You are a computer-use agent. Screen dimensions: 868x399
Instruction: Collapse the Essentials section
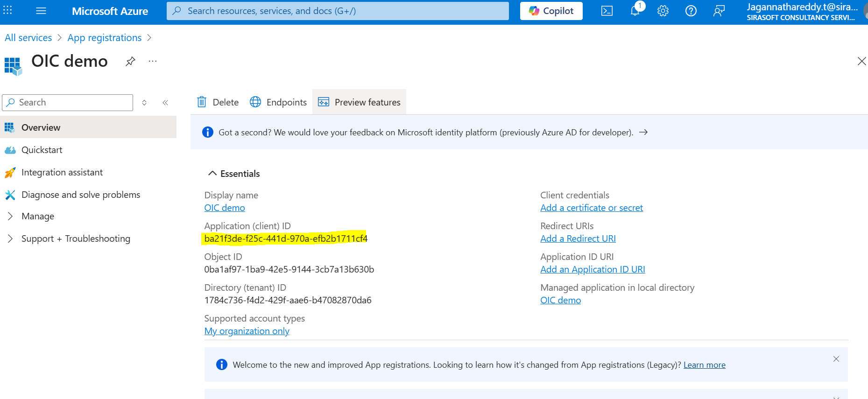233,174
